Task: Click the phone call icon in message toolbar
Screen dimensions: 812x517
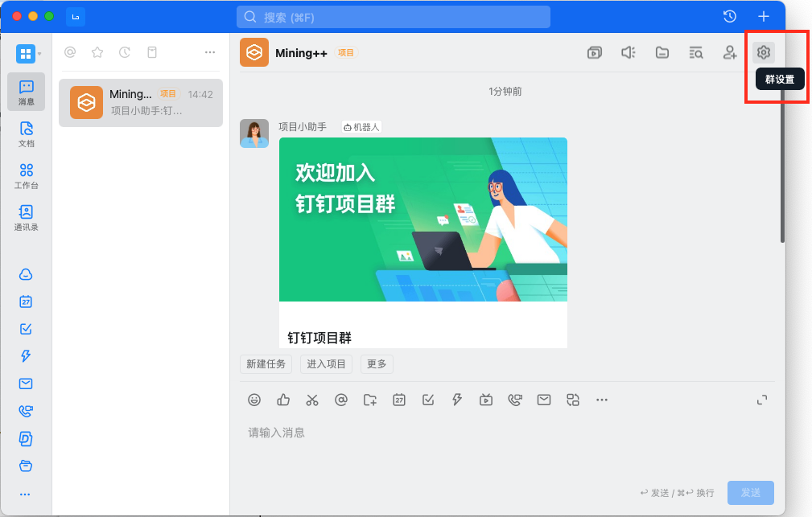Action: point(515,400)
